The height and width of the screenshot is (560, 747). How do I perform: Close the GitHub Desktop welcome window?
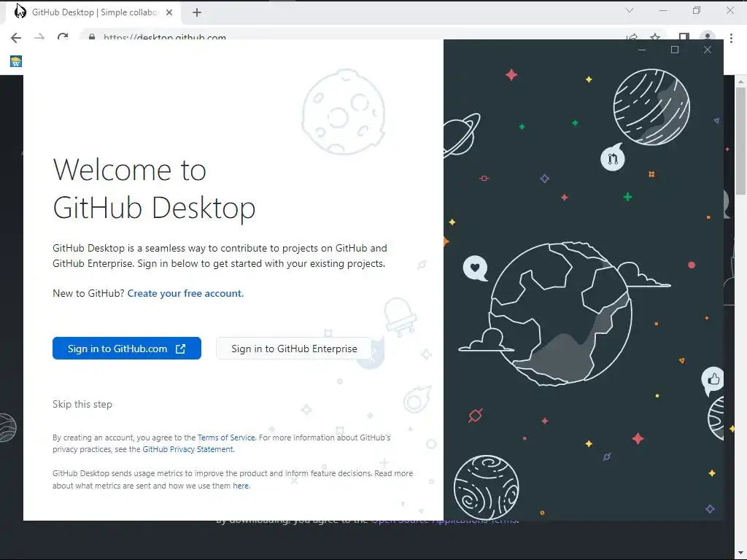tap(708, 50)
